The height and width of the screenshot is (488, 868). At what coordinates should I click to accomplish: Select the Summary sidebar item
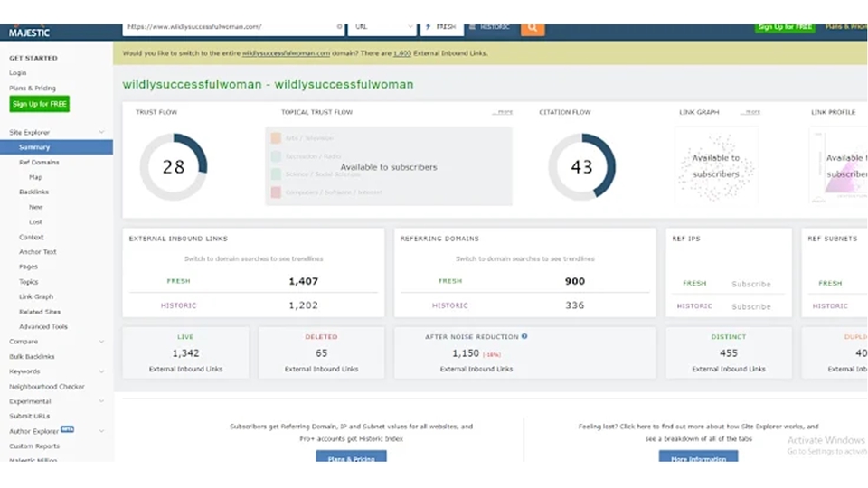56,147
